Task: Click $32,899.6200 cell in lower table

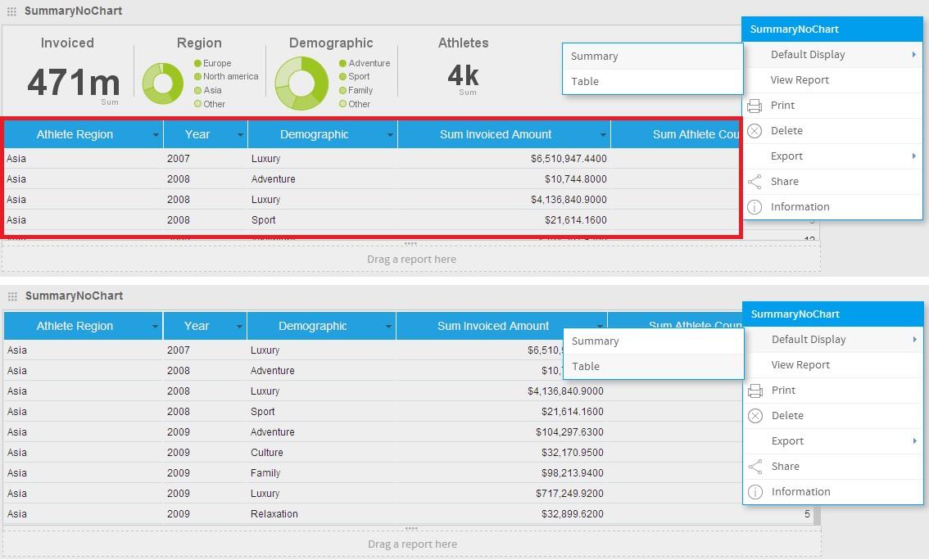Action: pyautogui.click(x=573, y=514)
